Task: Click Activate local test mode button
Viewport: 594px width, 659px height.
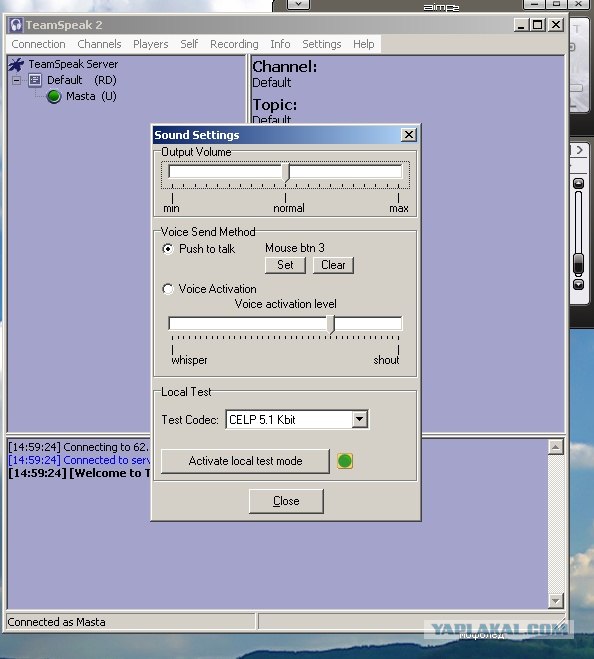Action: click(x=245, y=461)
